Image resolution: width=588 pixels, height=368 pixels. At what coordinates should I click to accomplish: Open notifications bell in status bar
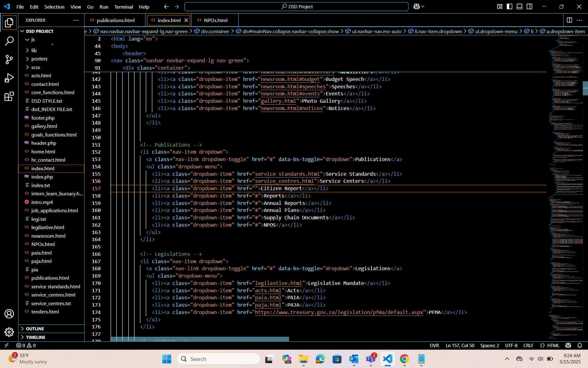point(580,345)
